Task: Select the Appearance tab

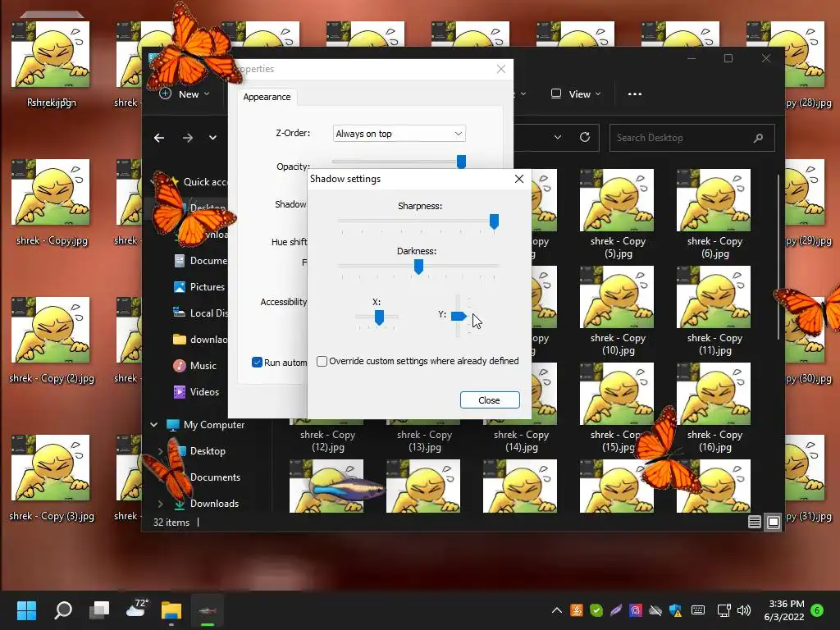Action: [x=267, y=97]
